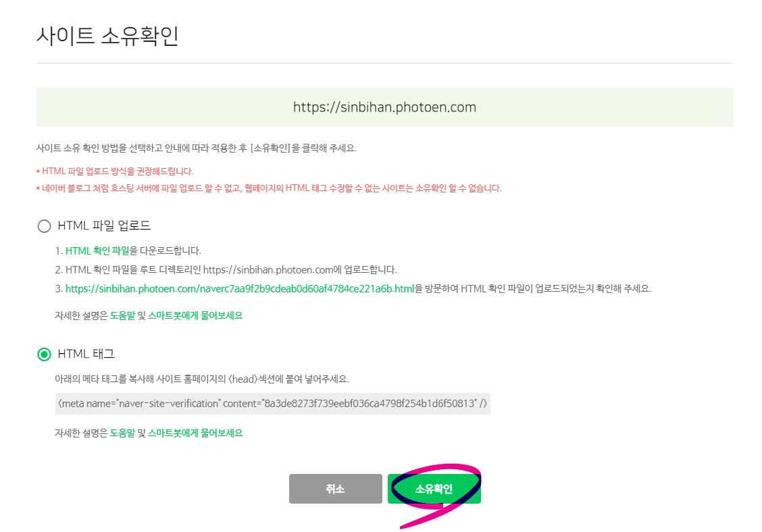Click the gray 취소 button
Screen dimensions: 762x532
pyautogui.click(x=335, y=489)
